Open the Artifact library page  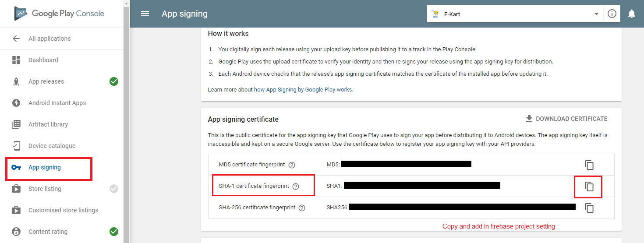pyautogui.click(x=48, y=124)
